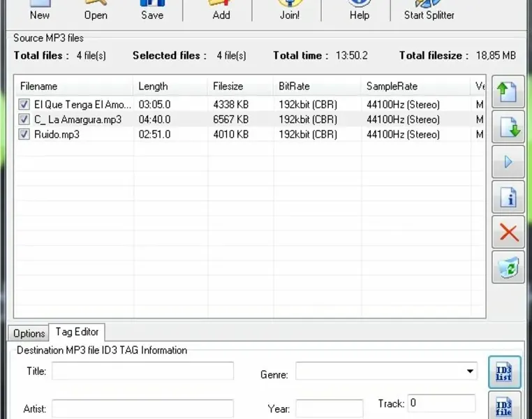Image resolution: width=532 pixels, height=419 pixels.
Task: Click into the Artist input field
Action: (x=142, y=409)
